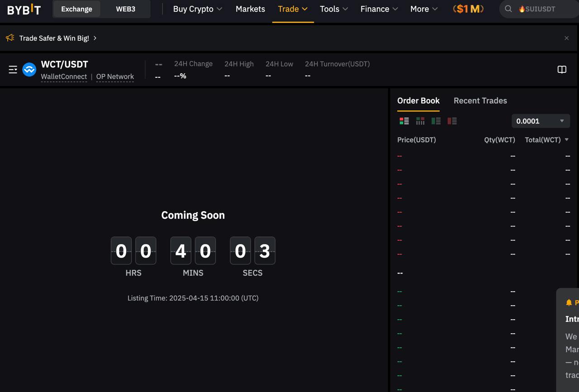This screenshot has height=392, width=579.
Task: Select combined buy and sell order book view
Action: pyautogui.click(x=404, y=121)
